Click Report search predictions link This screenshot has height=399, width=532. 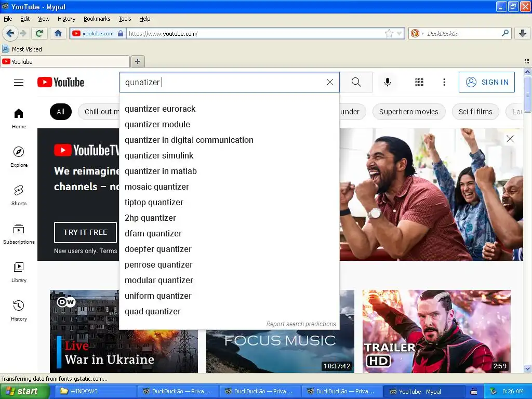[301, 324]
